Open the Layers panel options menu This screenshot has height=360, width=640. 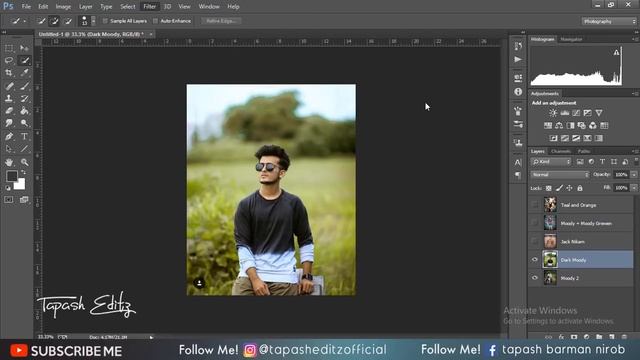pyautogui.click(x=635, y=151)
